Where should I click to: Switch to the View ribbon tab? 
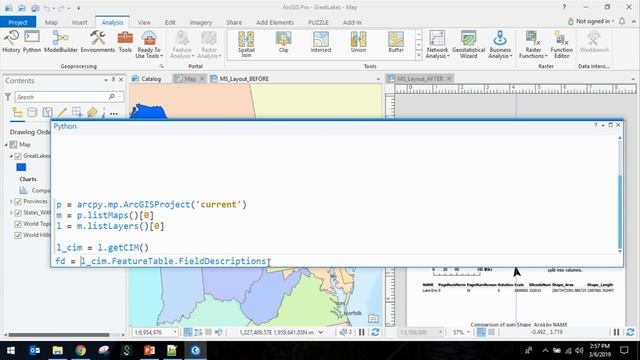click(144, 22)
